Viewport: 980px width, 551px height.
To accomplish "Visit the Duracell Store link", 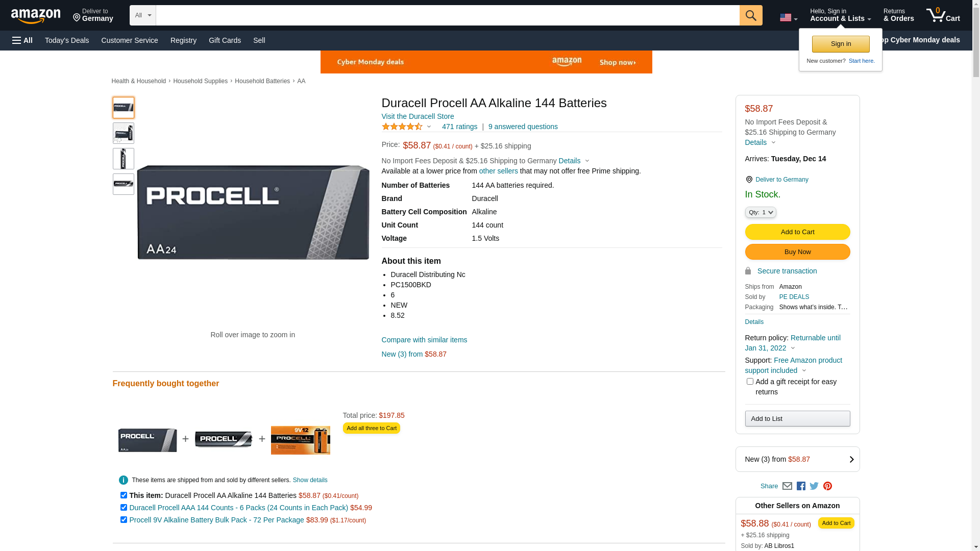I will click(x=418, y=116).
